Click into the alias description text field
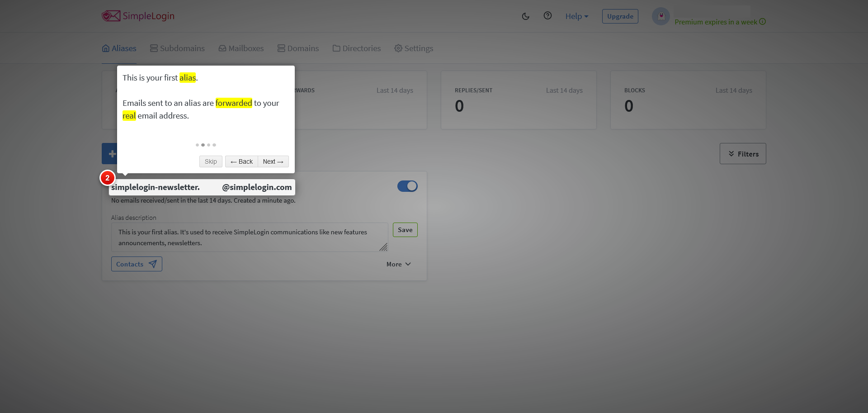Screen dimensions: 868x413 249,237
